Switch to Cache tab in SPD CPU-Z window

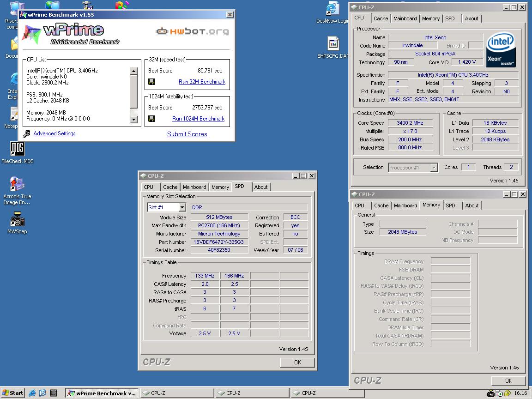(170, 187)
